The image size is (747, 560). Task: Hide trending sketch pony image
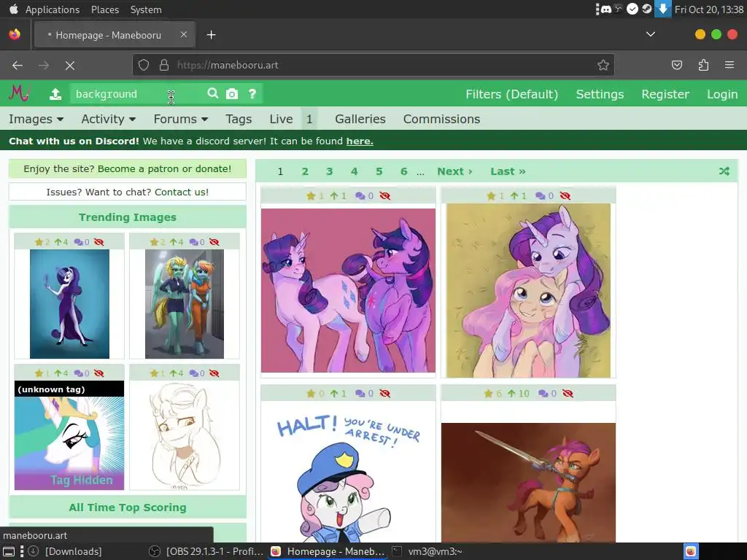click(x=214, y=373)
